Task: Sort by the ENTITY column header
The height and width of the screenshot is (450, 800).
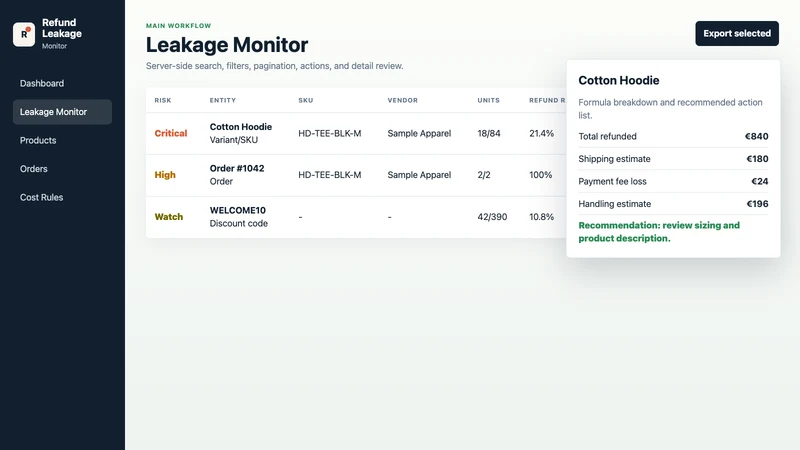Action: [222, 101]
